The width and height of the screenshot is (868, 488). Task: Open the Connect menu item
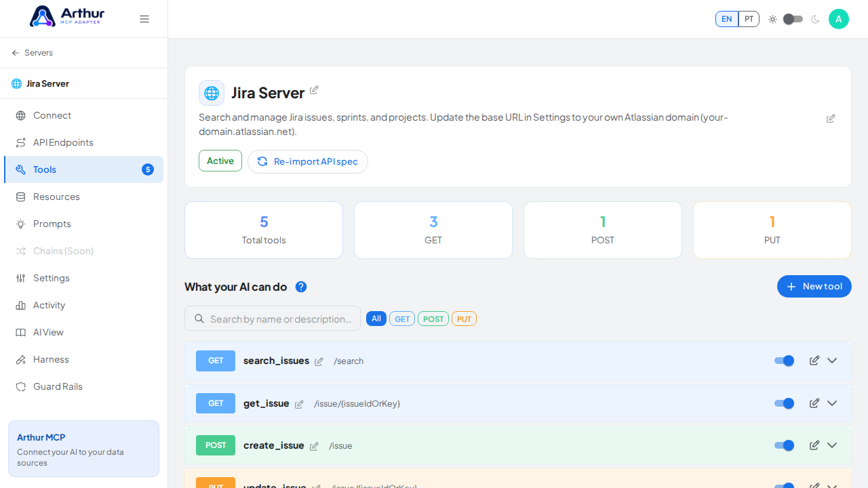tap(84, 115)
